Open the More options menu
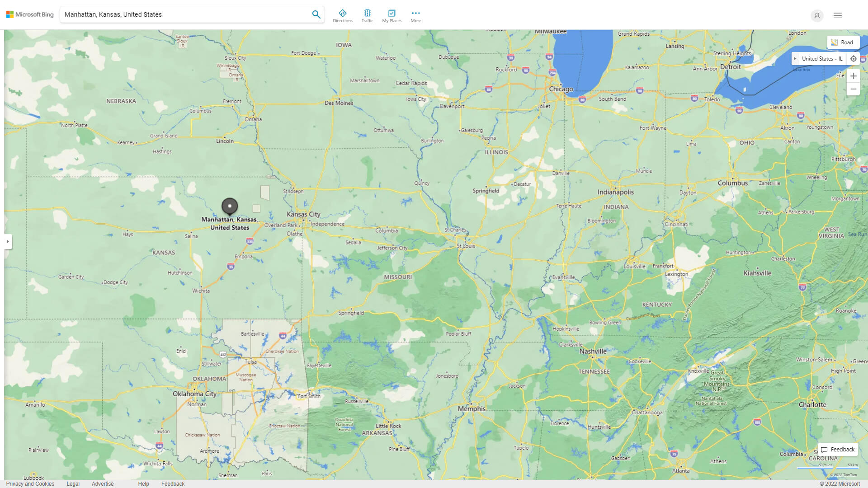 [415, 15]
